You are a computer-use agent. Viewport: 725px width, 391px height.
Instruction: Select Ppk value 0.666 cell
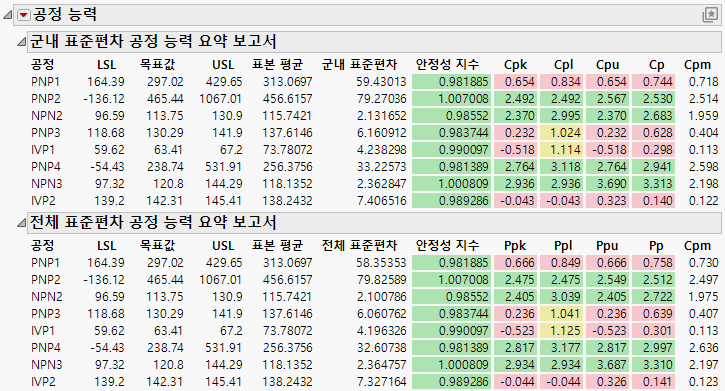pyautogui.click(x=516, y=263)
